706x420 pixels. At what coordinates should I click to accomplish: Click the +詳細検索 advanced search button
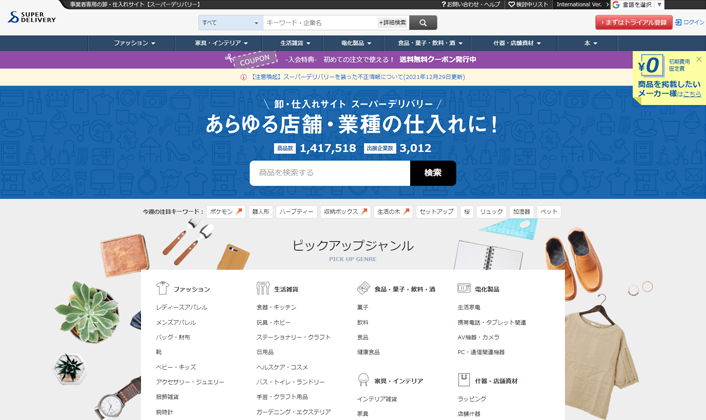click(x=392, y=23)
